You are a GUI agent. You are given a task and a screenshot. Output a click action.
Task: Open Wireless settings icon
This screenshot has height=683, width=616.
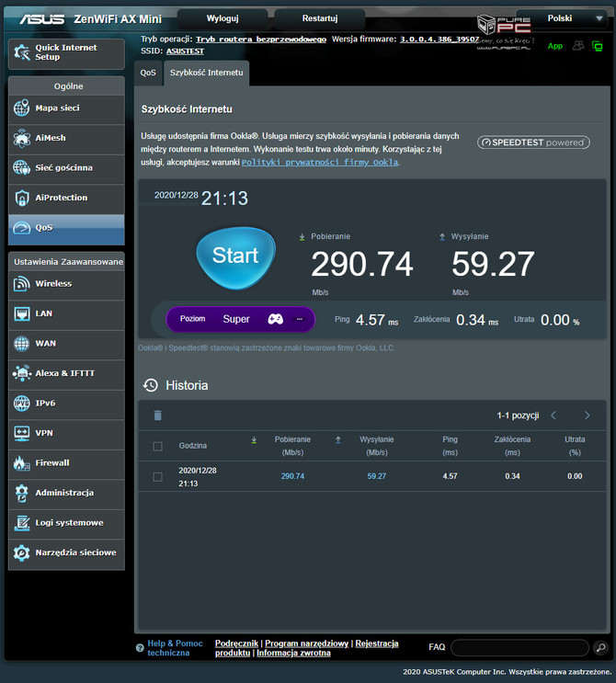21,283
